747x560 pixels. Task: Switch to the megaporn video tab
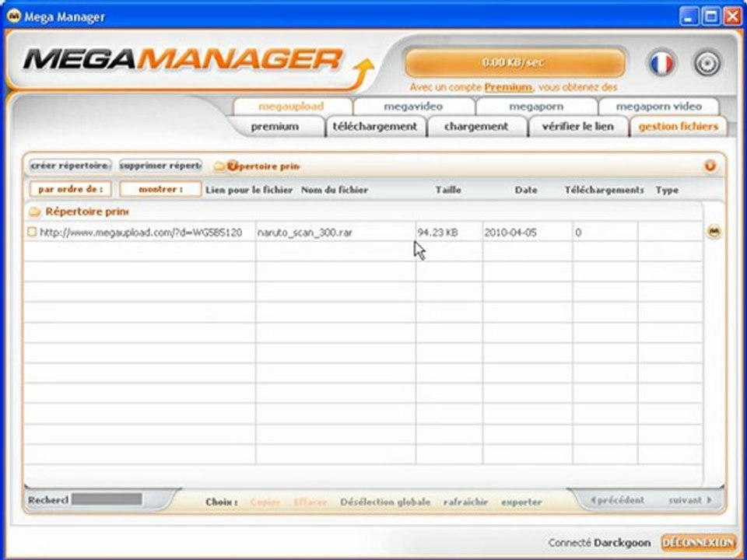(x=659, y=107)
